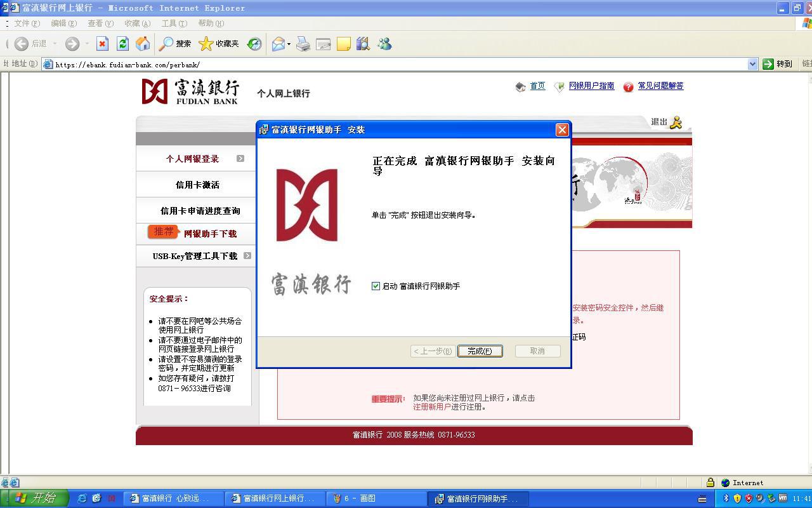Select 信用卡激活 in the sidebar
812x508 pixels.
197,185
